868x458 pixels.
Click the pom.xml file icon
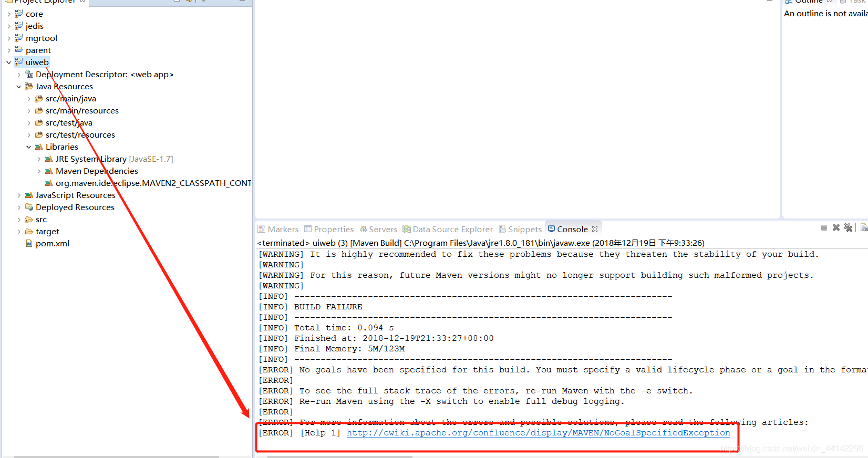pyautogui.click(x=29, y=243)
